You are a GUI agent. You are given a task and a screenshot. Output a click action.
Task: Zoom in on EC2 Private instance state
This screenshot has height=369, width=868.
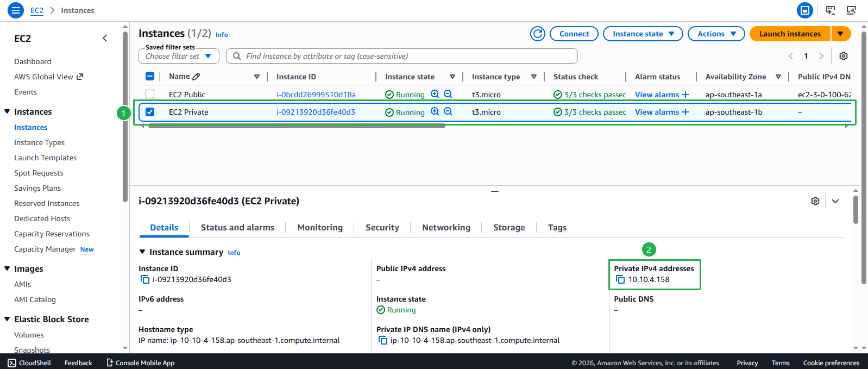pos(435,111)
